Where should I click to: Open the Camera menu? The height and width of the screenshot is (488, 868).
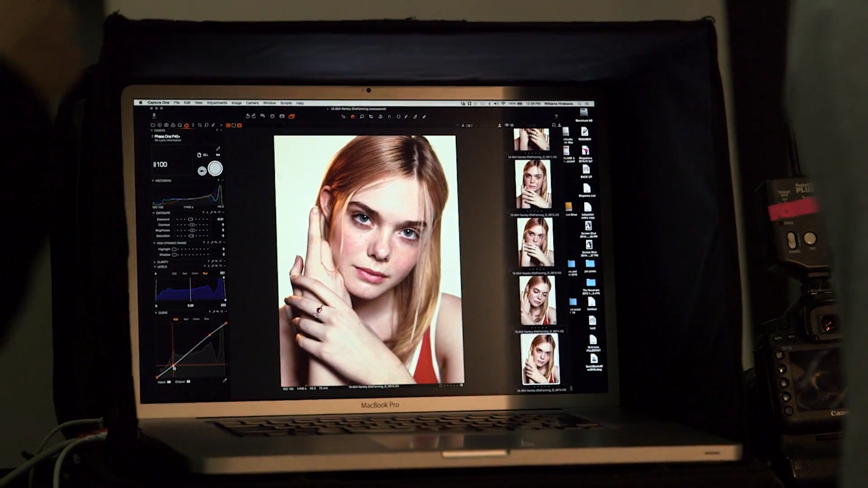pyautogui.click(x=252, y=103)
